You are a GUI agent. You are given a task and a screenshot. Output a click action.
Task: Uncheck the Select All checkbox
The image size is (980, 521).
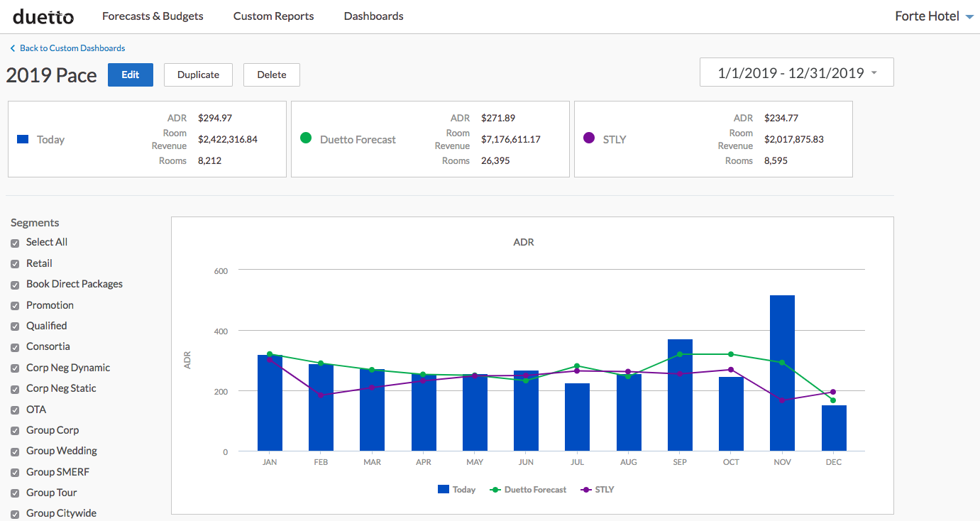tap(15, 243)
